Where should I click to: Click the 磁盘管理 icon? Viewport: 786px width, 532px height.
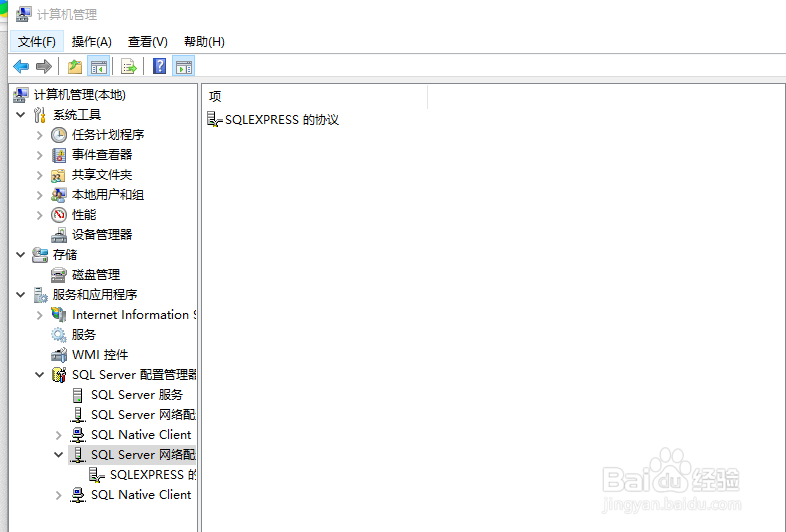click(59, 275)
